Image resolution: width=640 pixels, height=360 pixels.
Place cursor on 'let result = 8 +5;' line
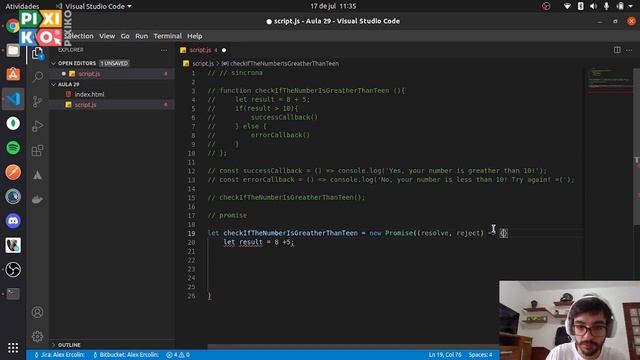point(258,242)
